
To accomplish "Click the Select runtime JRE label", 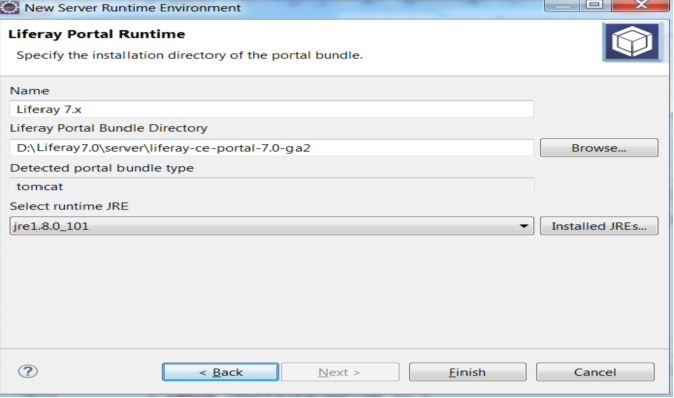I will pyautogui.click(x=69, y=206).
